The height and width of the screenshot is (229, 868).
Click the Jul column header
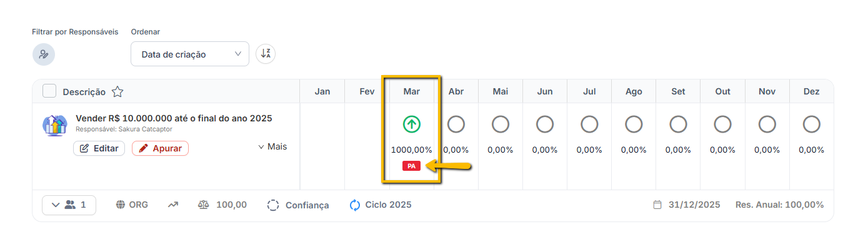(x=589, y=91)
